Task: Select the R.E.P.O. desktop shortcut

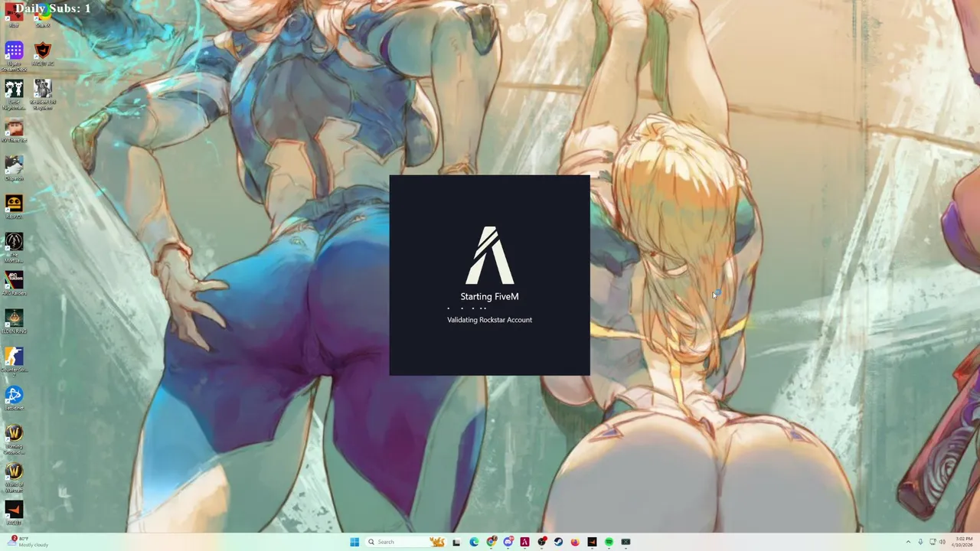Action: click(x=14, y=207)
